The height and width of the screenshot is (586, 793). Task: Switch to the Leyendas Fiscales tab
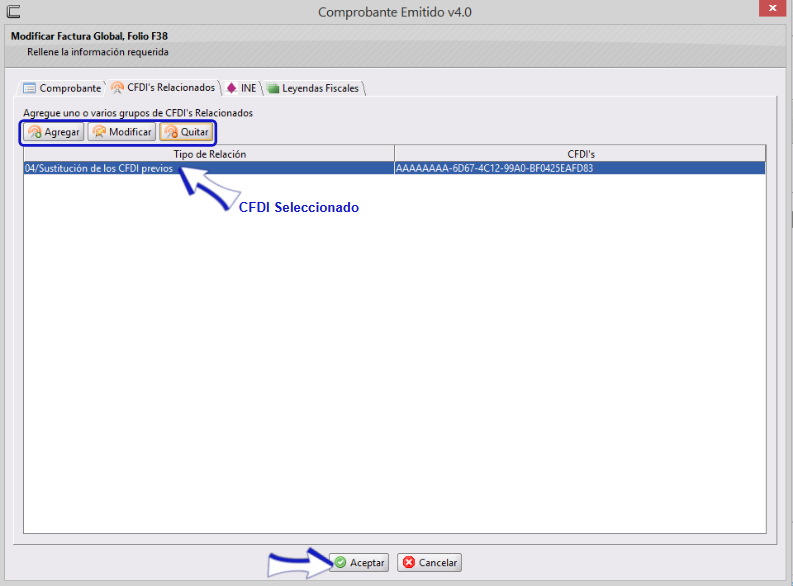tap(314, 88)
